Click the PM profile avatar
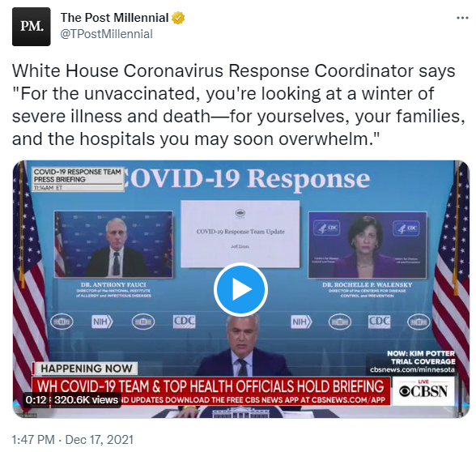Image resolution: width=476 pixels, height=452 pixels. point(32,27)
